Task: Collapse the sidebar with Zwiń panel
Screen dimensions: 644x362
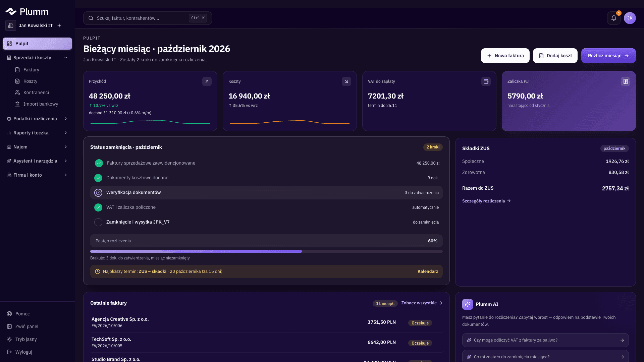Action: (37, 326)
